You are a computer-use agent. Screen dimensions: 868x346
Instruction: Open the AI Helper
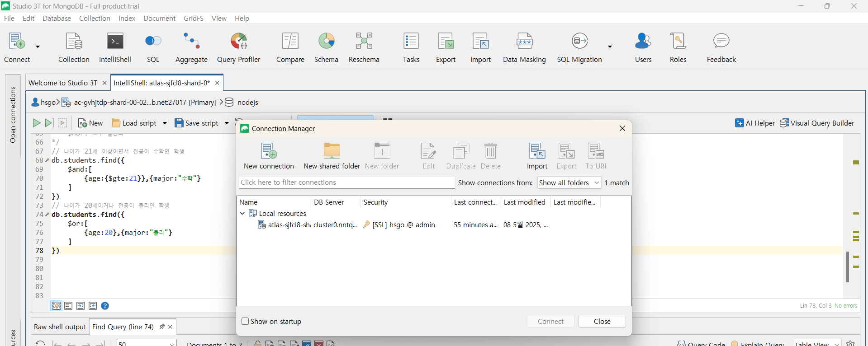755,123
